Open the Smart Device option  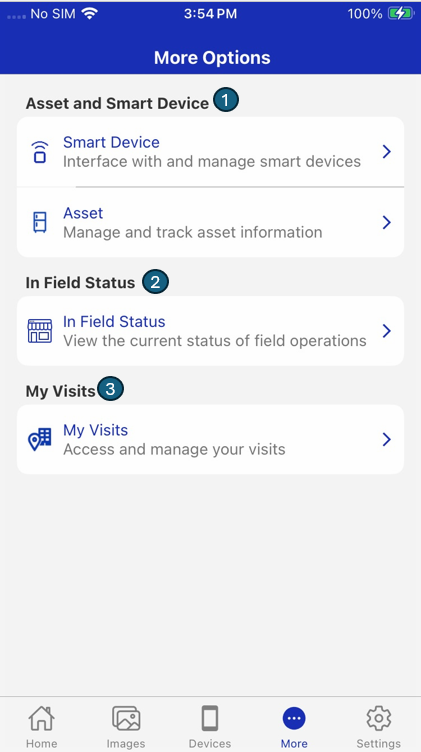coord(210,152)
